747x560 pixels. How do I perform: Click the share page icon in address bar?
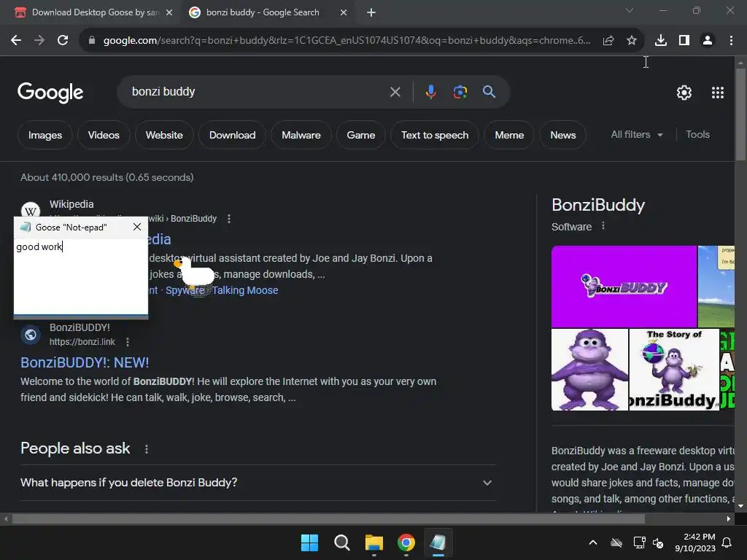tap(608, 41)
